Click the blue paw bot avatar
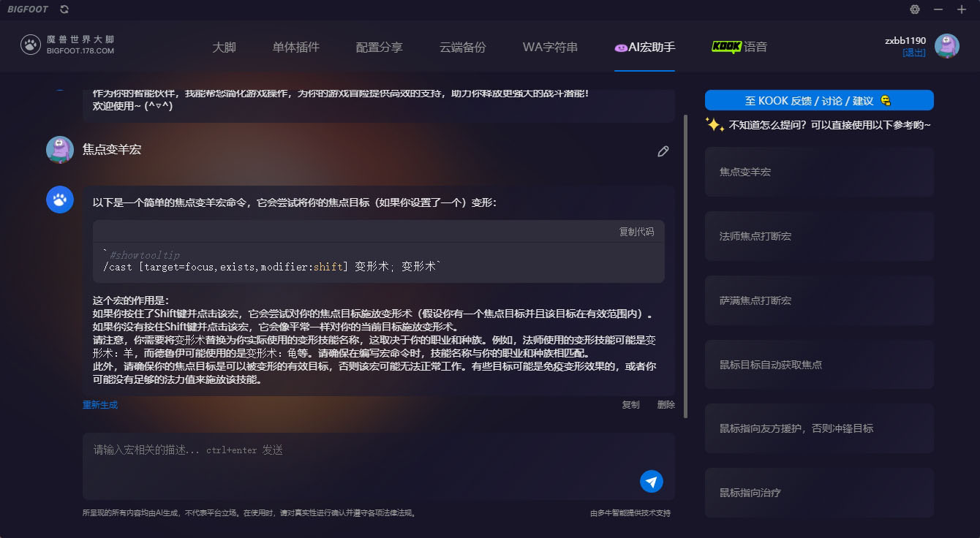This screenshot has width=980, height=538. (60, 200)
